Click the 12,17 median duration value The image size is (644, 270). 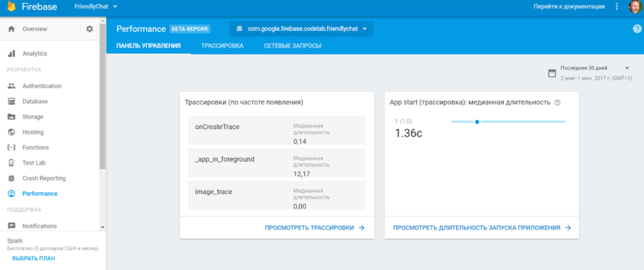(x=301, y=174)
